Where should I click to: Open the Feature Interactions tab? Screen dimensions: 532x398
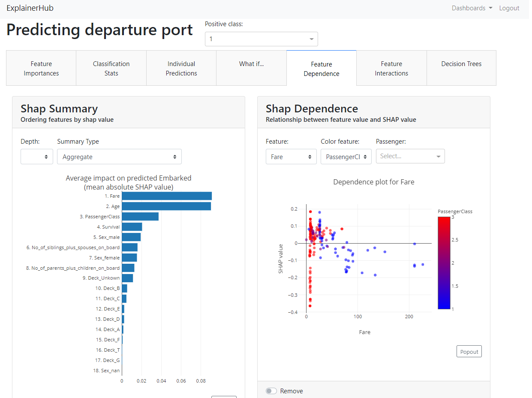tap(391, 69)
